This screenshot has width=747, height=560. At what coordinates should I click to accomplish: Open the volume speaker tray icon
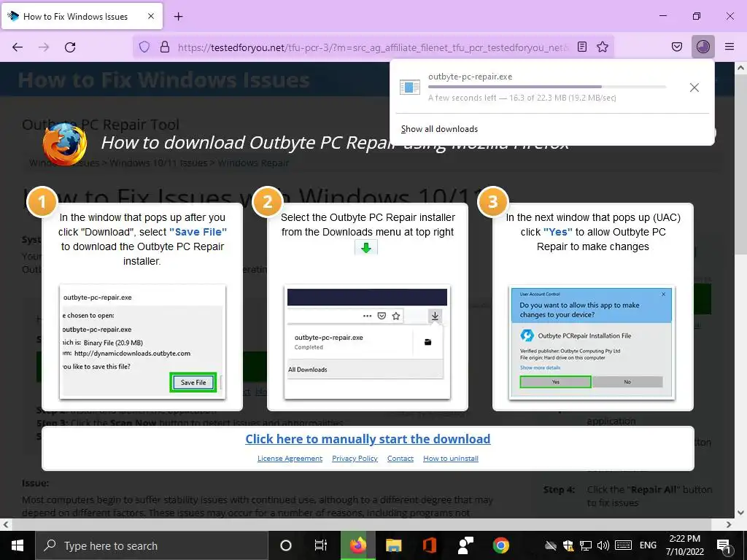[x=603, y=545]
